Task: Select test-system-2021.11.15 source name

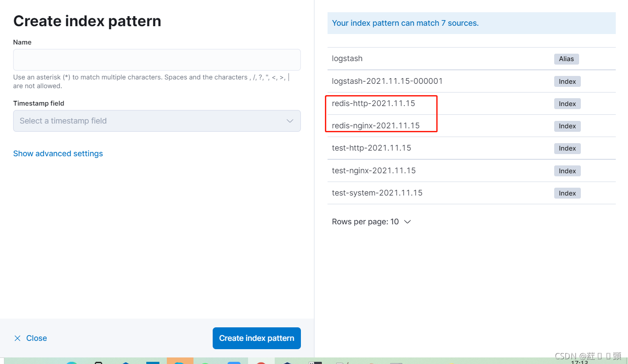Action: point(377,193)
